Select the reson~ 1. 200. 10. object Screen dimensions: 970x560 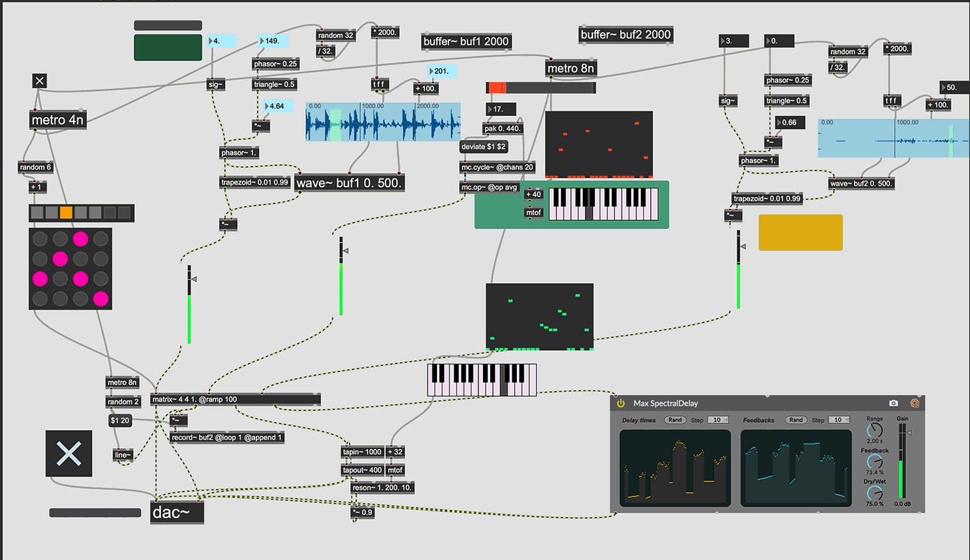pos(382,487)
